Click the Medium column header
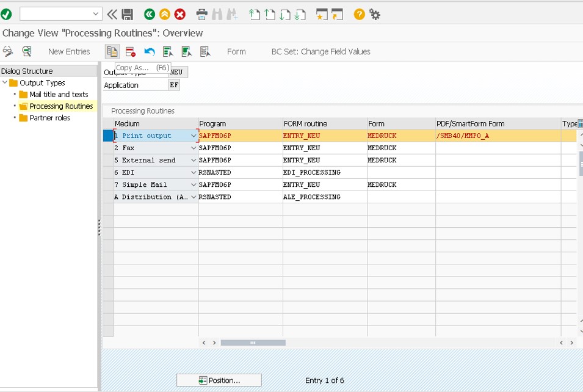 tap(156, 123)
